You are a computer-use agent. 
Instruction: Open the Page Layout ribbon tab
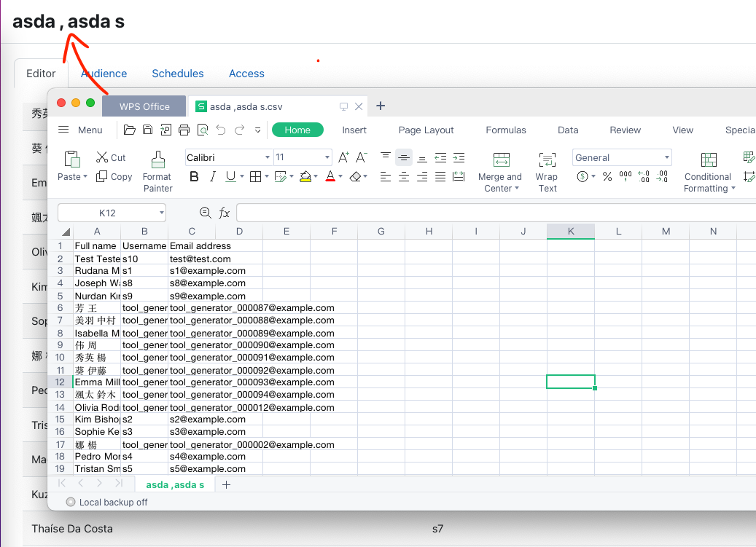[426, 130]
